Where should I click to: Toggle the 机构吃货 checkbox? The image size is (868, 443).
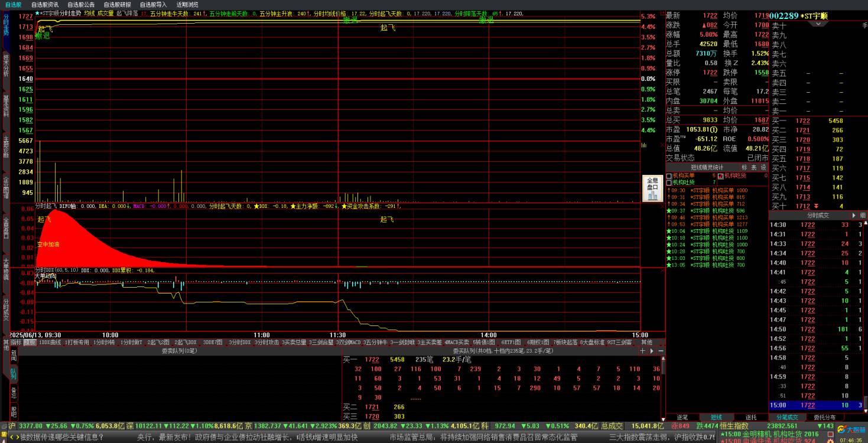point(720,175)
